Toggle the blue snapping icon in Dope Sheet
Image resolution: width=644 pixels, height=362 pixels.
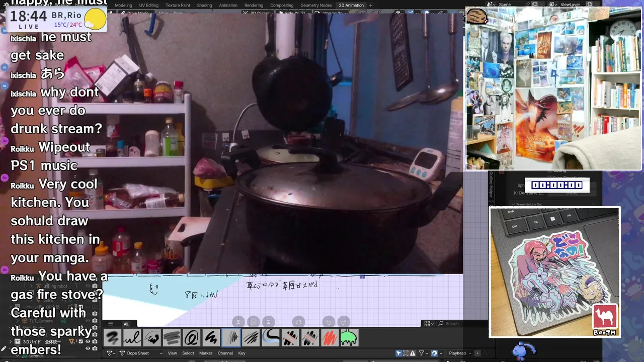(x=434, y=353)
